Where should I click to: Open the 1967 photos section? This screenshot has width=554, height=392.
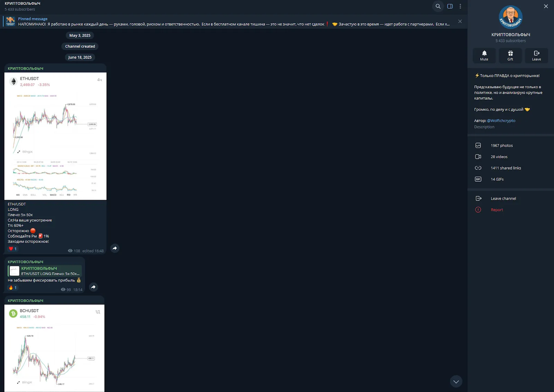[x=511, y=146]
